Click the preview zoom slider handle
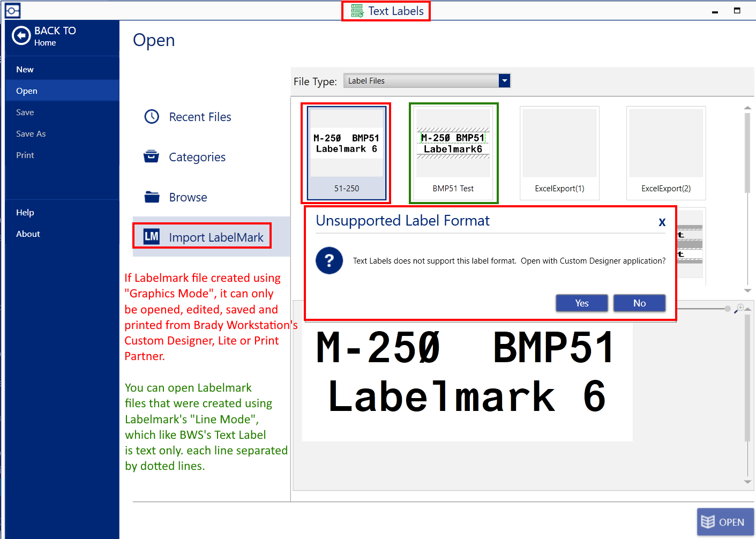 (x=727, y=309)
